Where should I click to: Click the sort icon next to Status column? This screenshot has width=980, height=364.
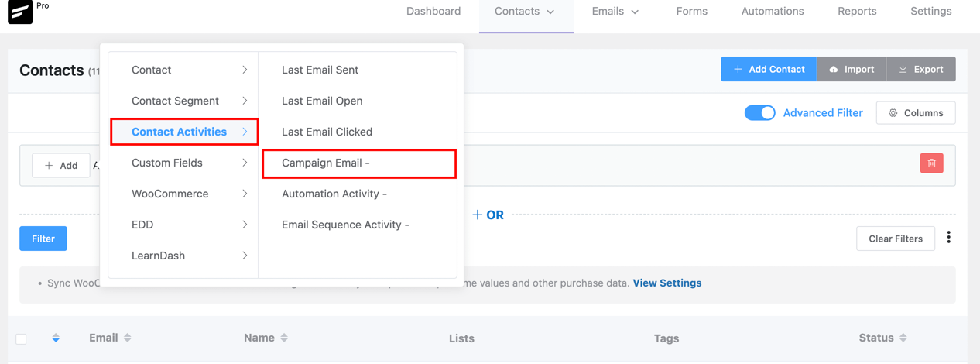pyautogui.click(x=903, y=338)
